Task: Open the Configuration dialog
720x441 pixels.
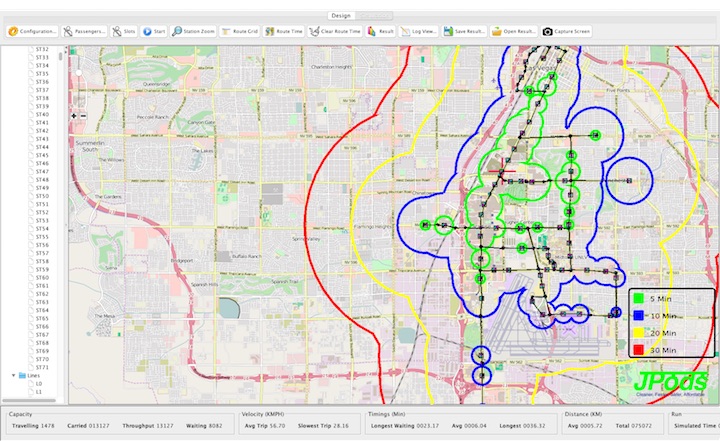Action: (x=32, y=31)
